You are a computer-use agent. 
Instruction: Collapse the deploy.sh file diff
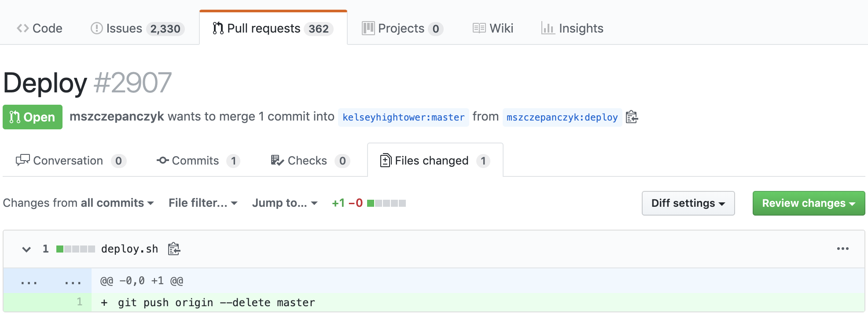(26, 249)
